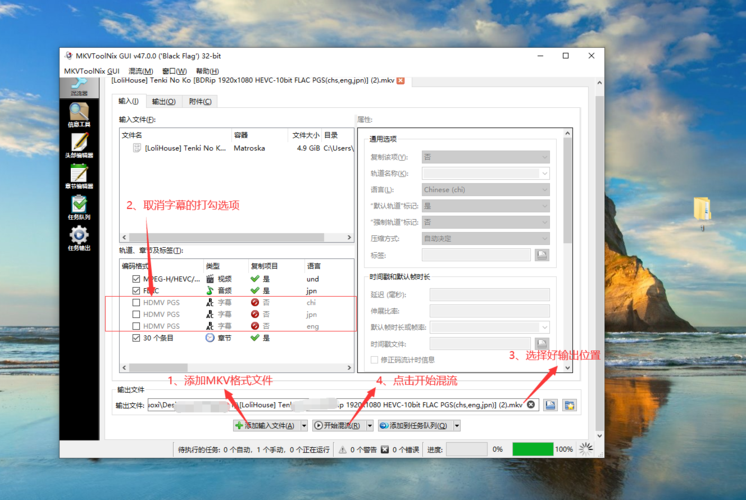746x500 pixels.
Task: Browse for the timestamp file (时间戳文件)
Action: [x=541, y=343]
